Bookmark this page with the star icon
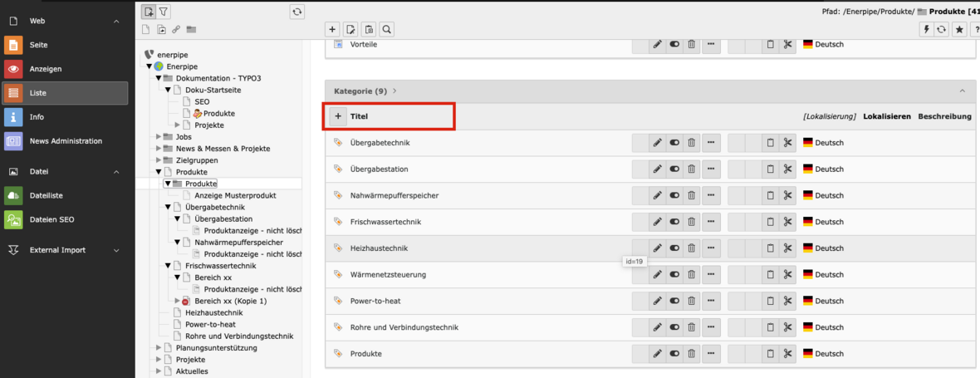 pyautogui.click(x=958, y=29)
